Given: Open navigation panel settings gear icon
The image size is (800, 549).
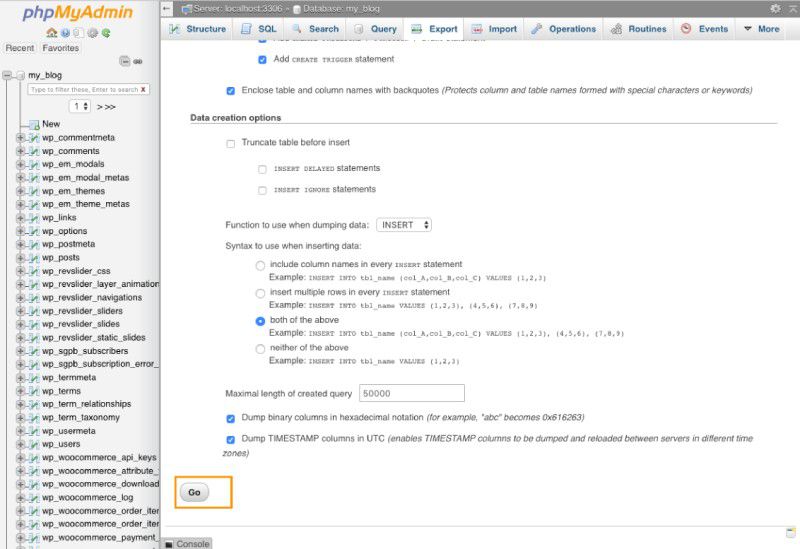Looking at the screenshot, I should click(92, 33).
